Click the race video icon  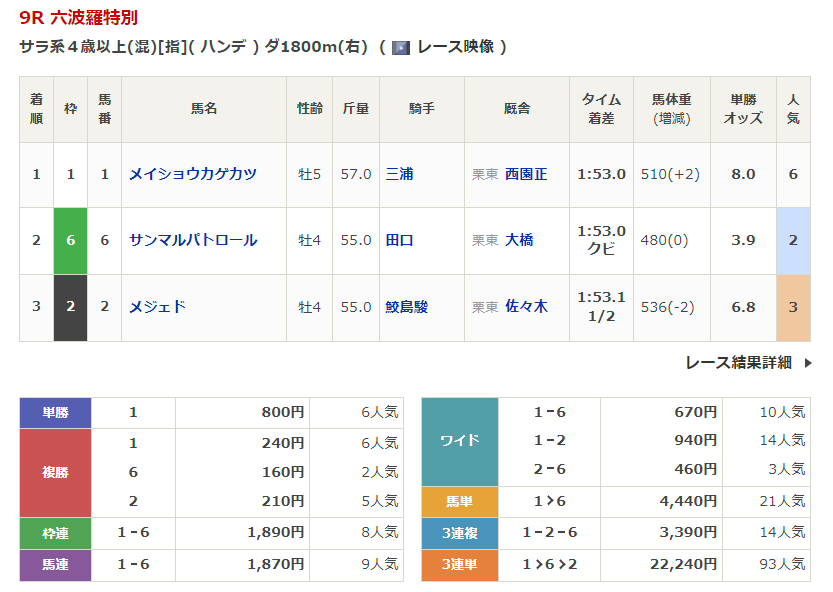tap(401, 47)
